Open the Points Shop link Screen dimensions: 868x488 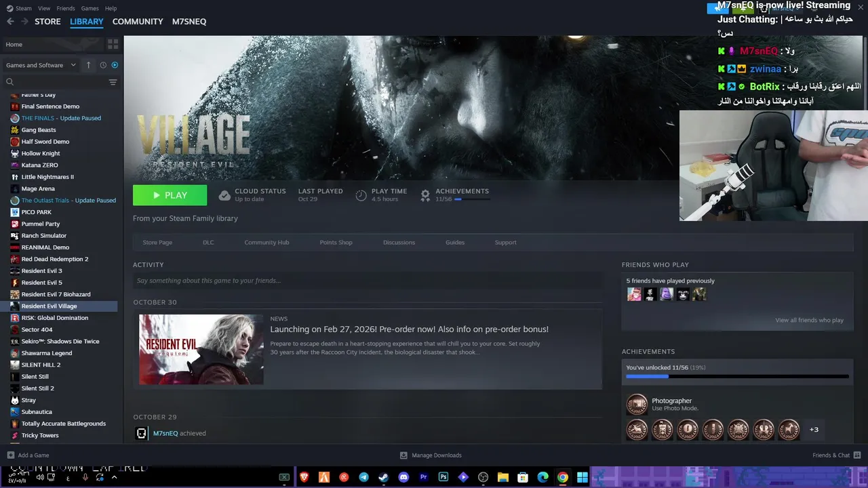[336, 242]
